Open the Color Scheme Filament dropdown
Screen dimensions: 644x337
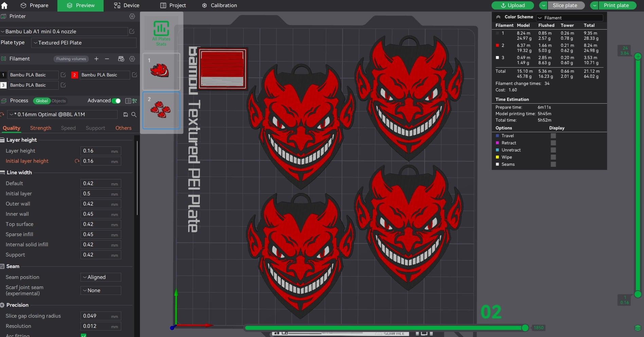(x=570, y=18)
